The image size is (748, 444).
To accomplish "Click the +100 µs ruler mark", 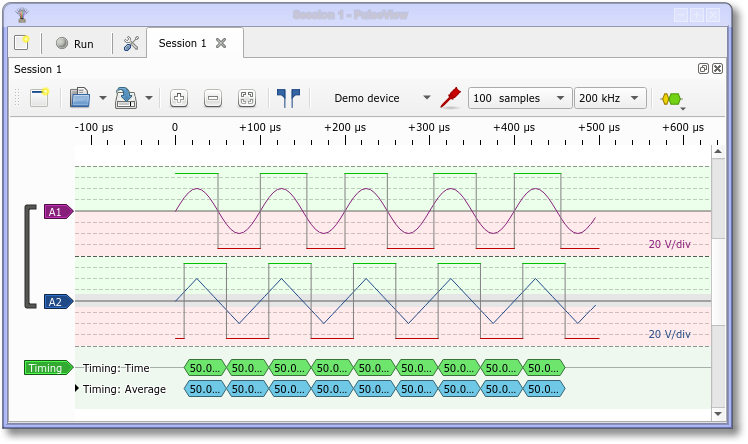I will point(260,127).
